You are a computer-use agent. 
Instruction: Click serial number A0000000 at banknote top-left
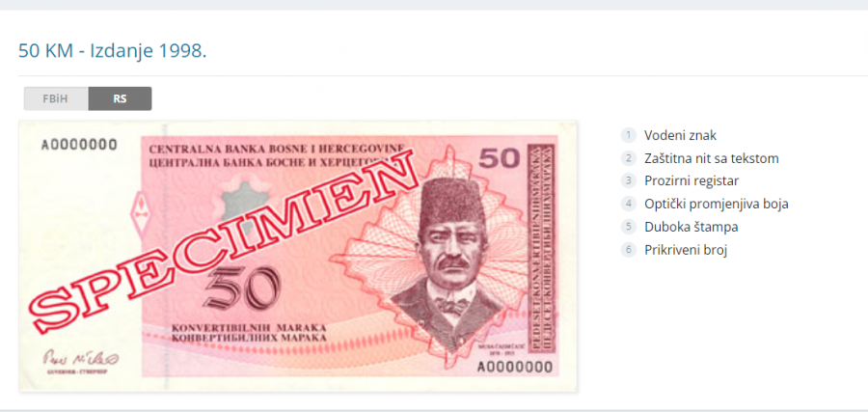tap(79, 145)
